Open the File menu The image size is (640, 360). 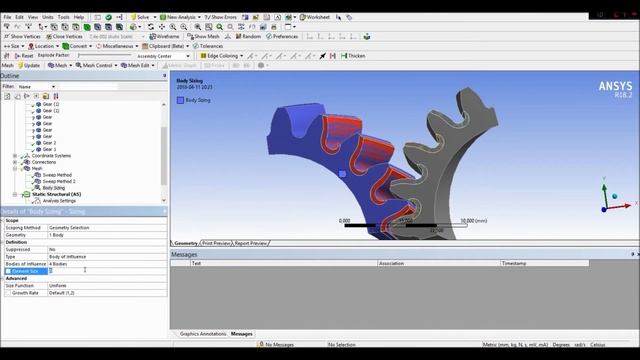(7, 17)
